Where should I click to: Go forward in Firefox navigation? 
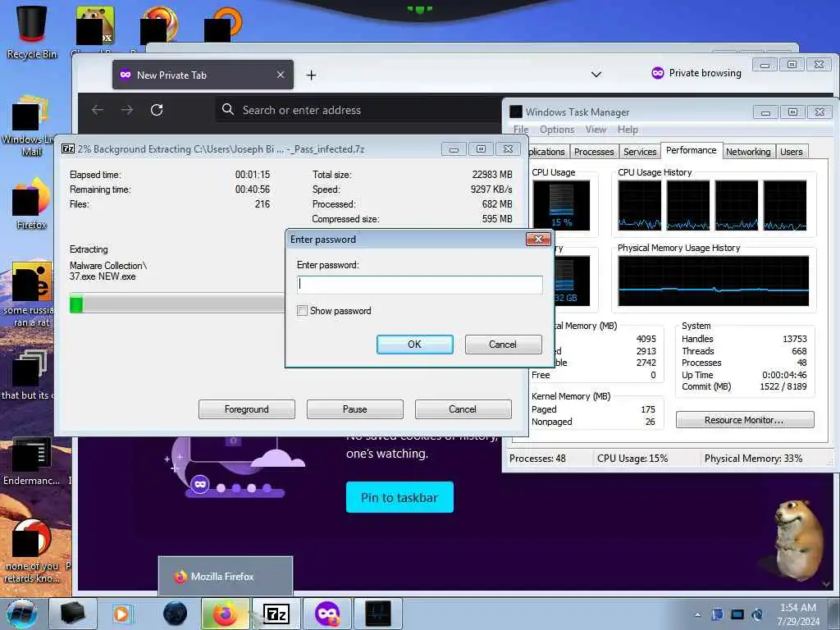pyautogui.click(x=127, y=110)
